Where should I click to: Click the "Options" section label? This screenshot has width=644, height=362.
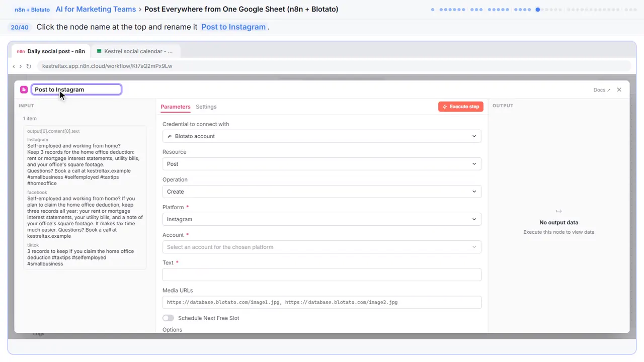pyautogui.click(x=172, y=330)
